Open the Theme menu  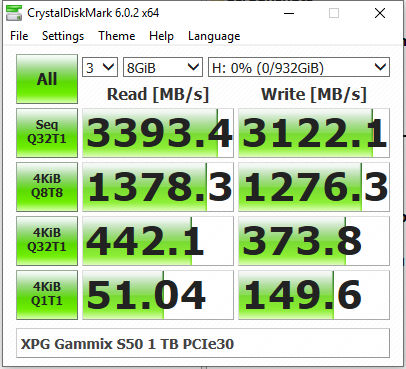(x=117, y=36)
